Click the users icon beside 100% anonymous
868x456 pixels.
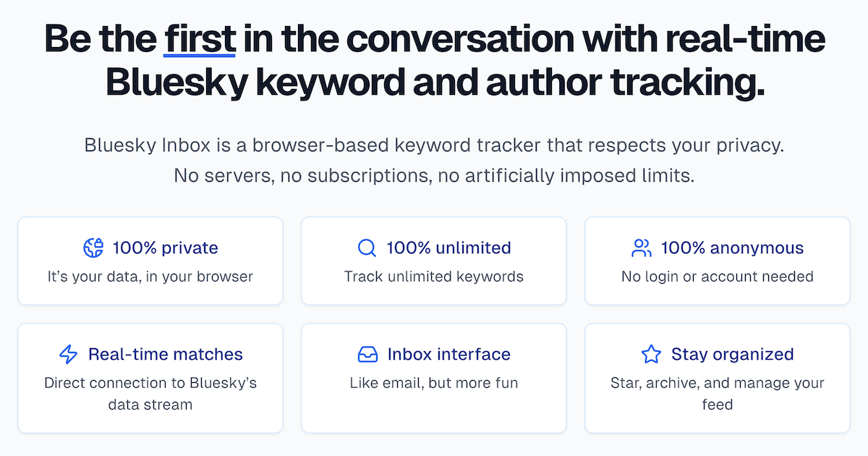642,248
